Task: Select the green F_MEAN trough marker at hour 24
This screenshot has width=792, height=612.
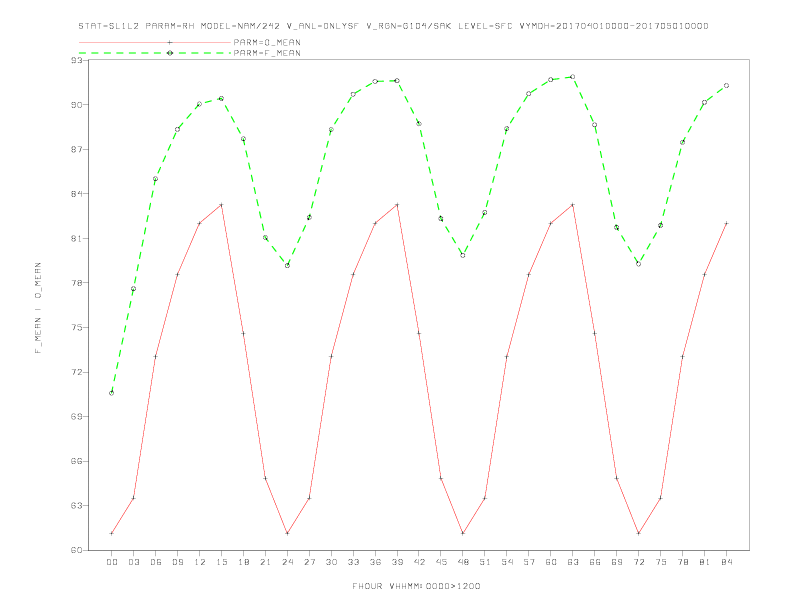Action: (287, 266)
